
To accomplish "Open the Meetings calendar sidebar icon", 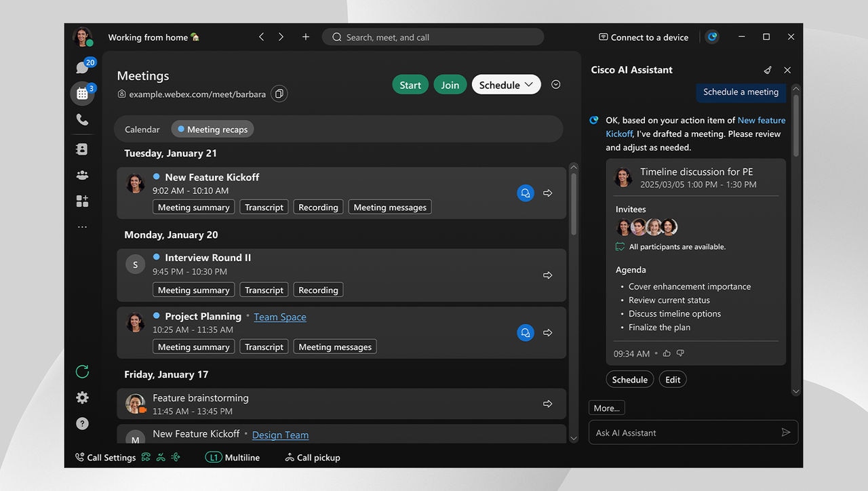I will click(x=82, y=94).
